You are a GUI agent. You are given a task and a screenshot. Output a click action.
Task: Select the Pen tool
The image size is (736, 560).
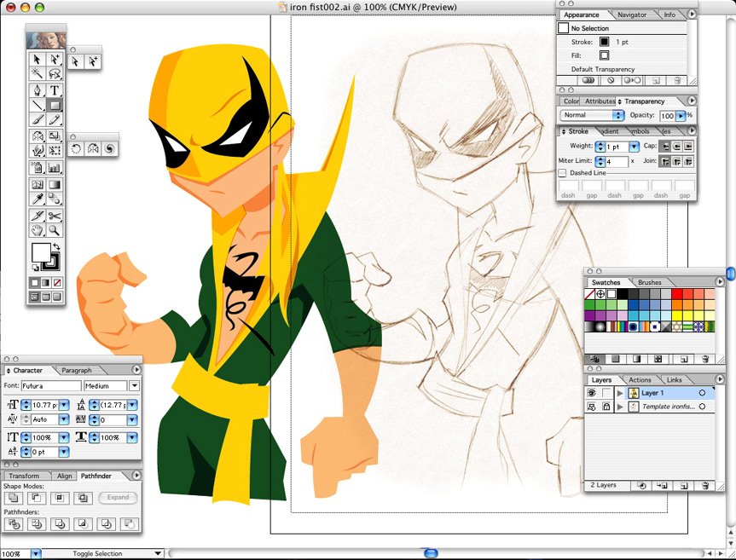pos(37,89)
